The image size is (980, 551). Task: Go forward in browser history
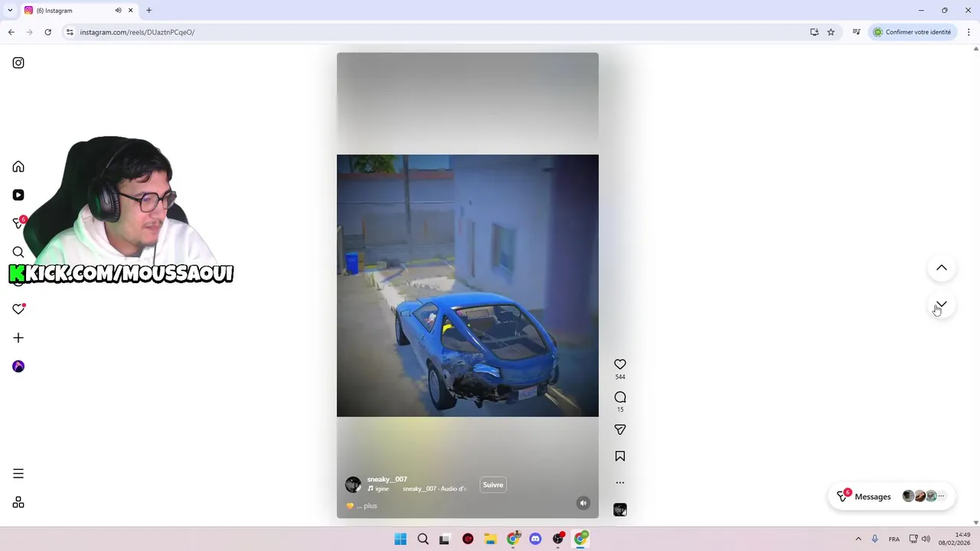click(x=30, y=32)
